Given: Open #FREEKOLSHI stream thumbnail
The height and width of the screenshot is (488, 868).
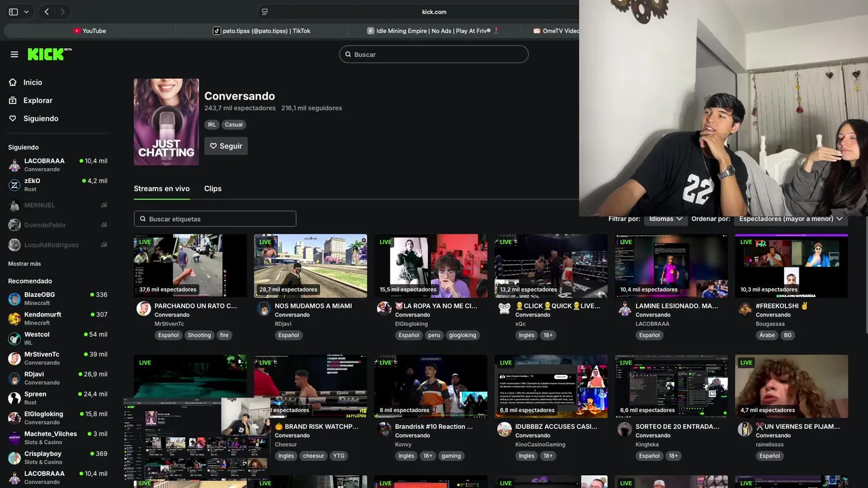Looking at the screenshot, I should 791,266.
